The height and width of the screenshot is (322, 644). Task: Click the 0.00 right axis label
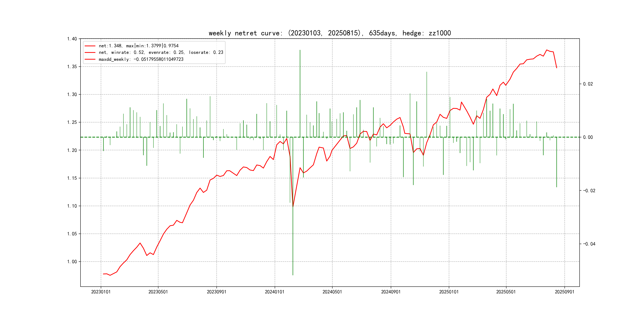coord(588,137)
